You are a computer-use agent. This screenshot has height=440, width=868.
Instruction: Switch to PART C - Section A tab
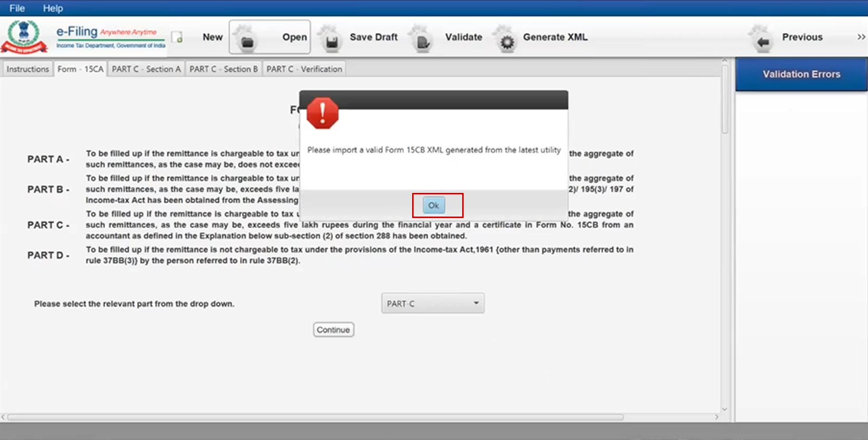(146, 69)
